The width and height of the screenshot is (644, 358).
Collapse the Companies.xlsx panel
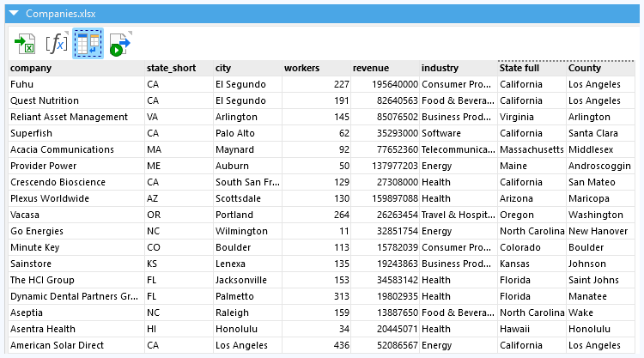[13, 15]
